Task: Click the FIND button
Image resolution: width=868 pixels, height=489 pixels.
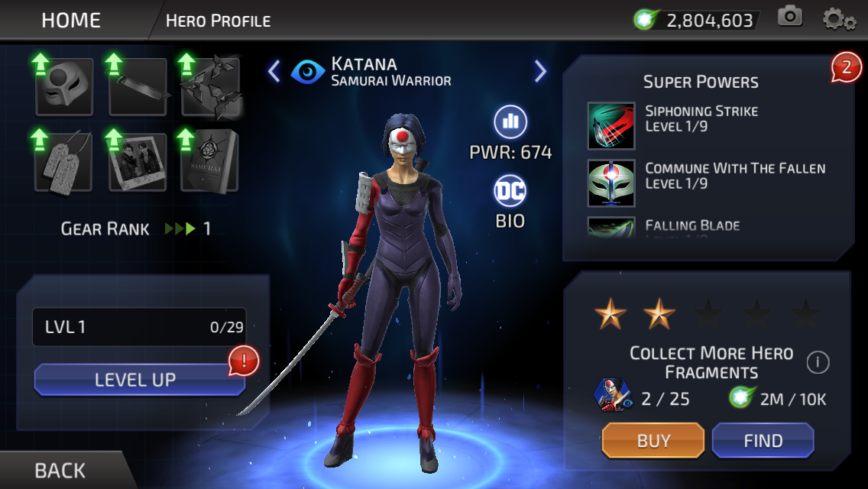Action: coord(763,440)
